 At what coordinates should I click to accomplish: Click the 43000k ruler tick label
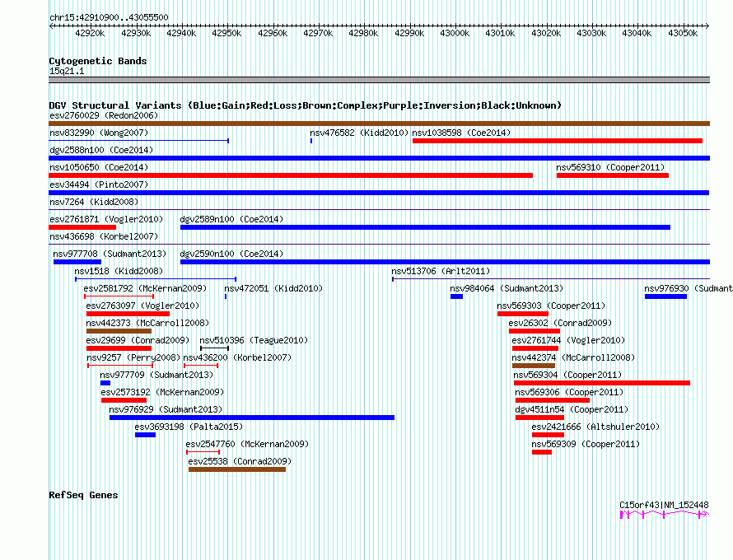coord(455,33)
